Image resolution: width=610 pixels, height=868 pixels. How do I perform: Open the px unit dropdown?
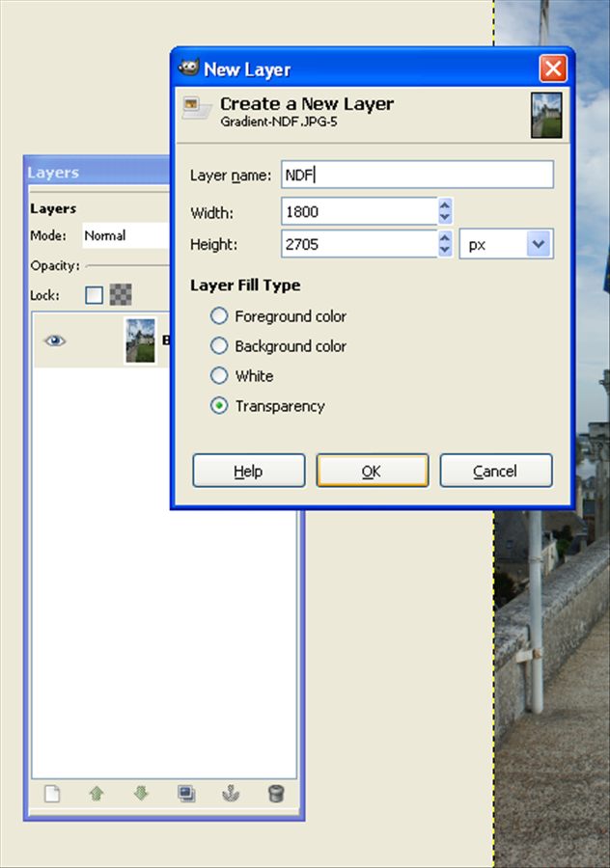coord(506,244)
